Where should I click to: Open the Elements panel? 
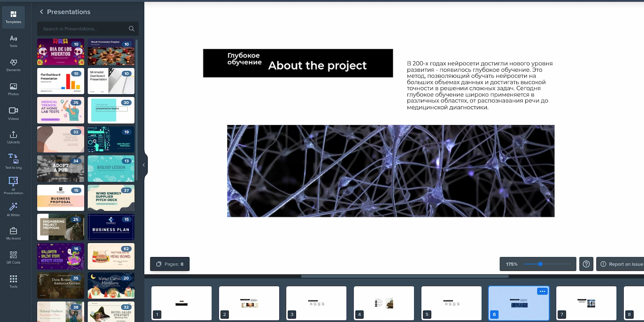pyautogui.click(x=13, y=65)
